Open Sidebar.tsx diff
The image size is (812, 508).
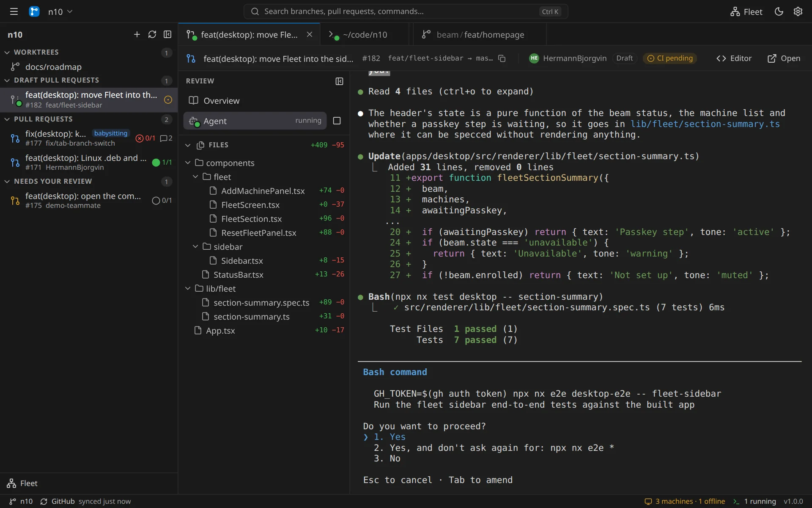pos(264,260)
